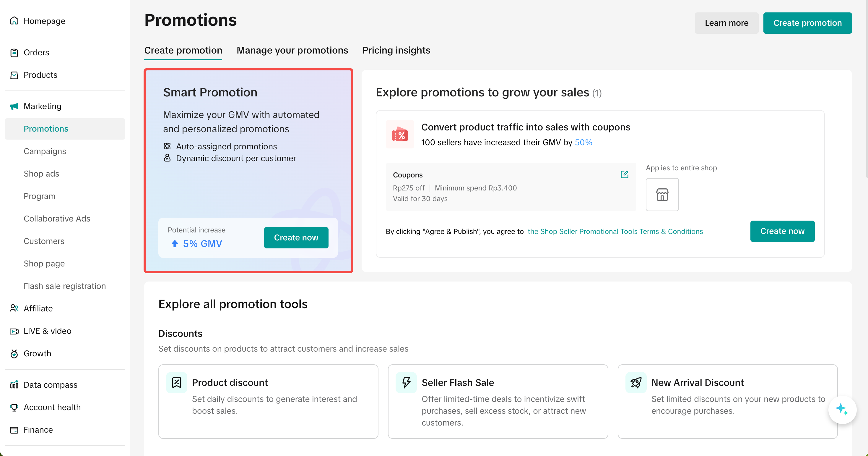Click the Homepage house icon

pos(14,21)
